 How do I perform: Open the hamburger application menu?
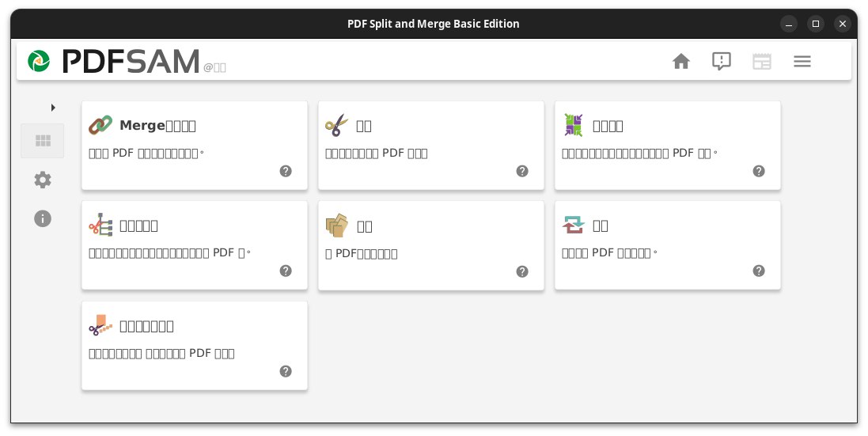(802, 61)
